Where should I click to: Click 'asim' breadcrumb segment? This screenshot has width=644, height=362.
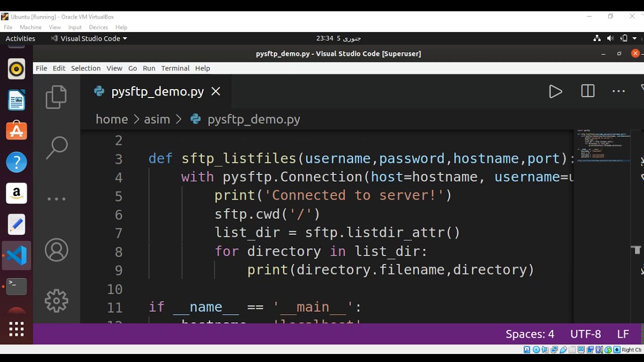157,119
